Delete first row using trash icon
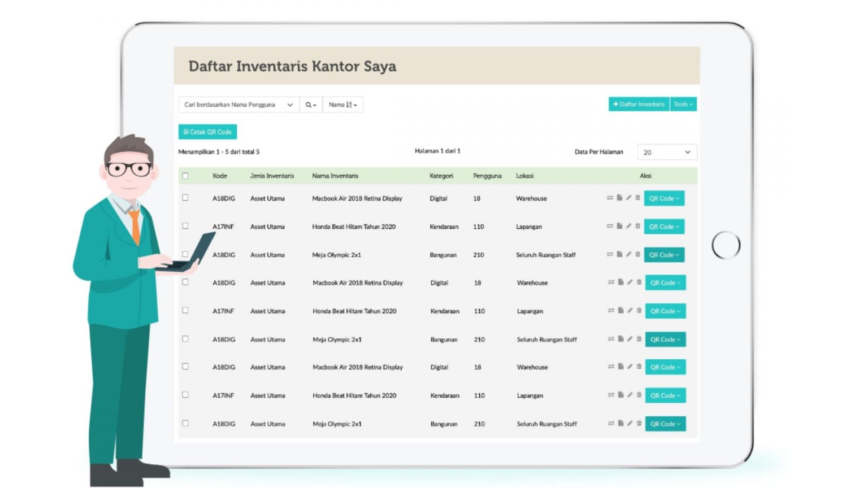The width and height of the screenshot is (868, 488). click(638, 198)
